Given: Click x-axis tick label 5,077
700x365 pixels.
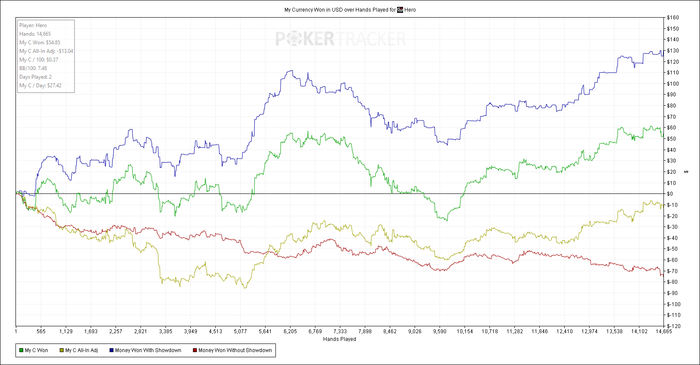Looking at the screenshot, I should pyautogui.click(x=240, y=332).
